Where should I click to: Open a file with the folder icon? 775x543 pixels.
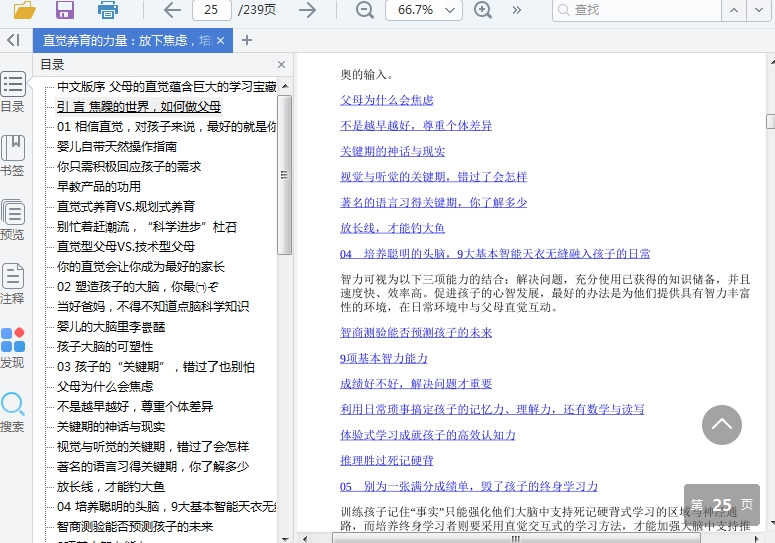24,9
